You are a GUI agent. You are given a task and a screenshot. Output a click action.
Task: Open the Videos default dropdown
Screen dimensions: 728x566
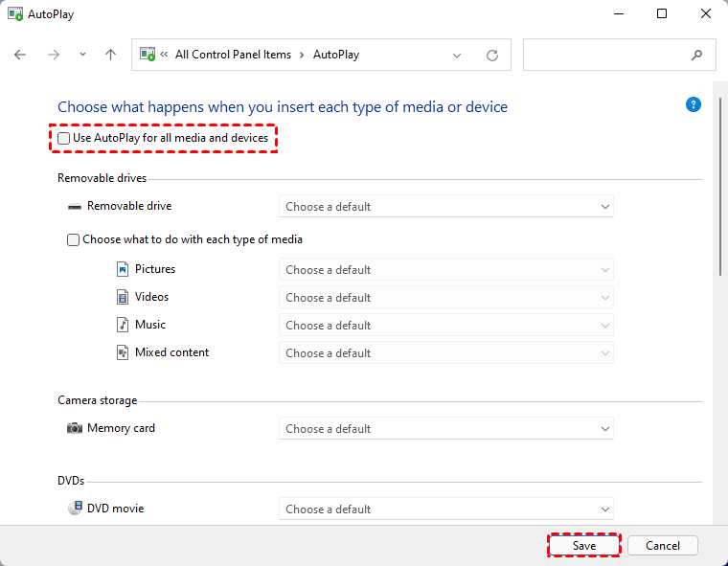pyautogui.click(x=445, y=297)
